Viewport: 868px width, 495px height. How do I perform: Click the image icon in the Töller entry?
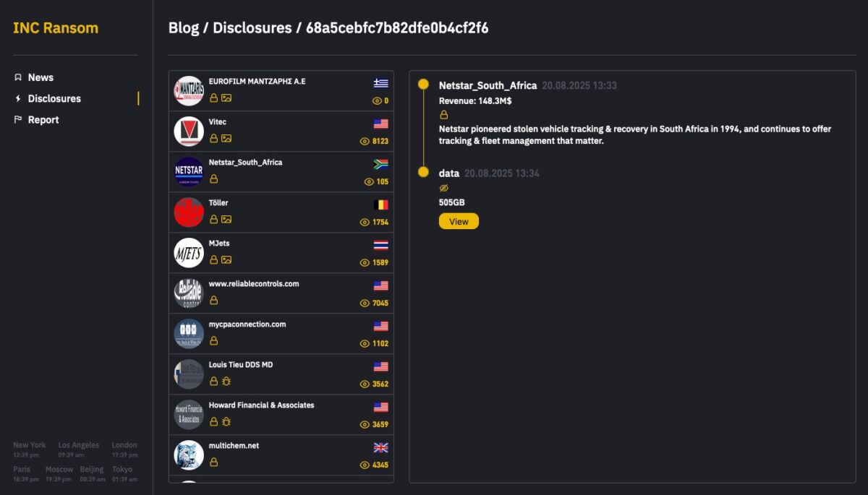(x=226, y=219)
